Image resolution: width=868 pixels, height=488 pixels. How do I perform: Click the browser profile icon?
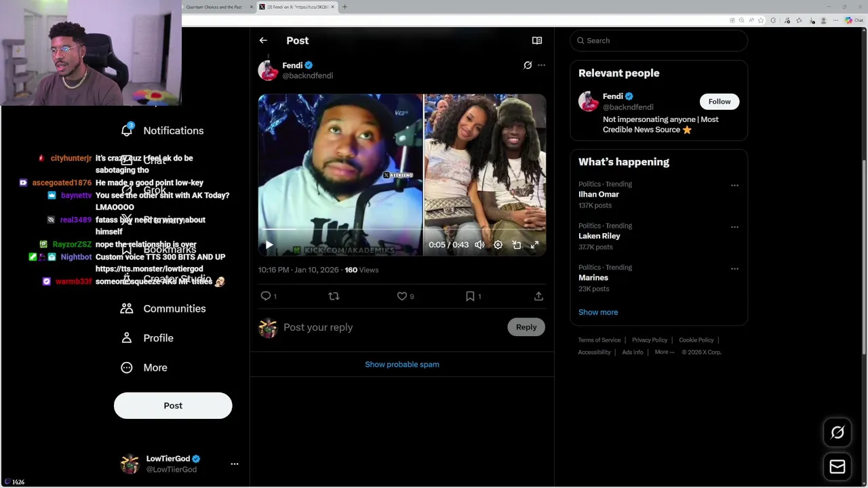823,20
